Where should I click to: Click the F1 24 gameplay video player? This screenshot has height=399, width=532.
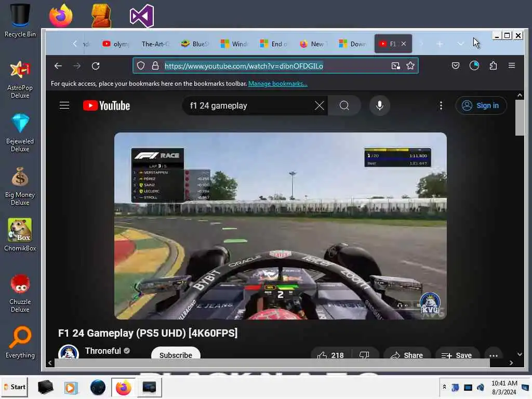click(280, 225)
